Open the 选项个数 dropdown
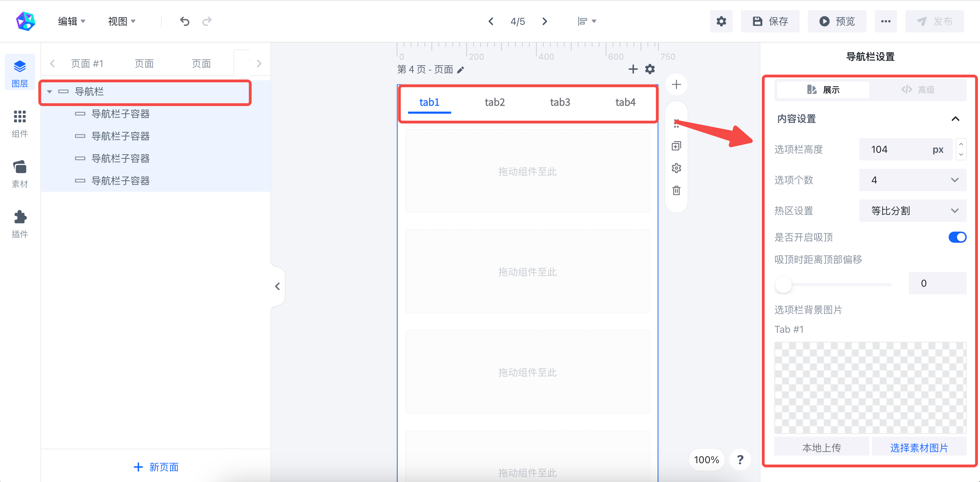Viewport: 980px width, 482px height. (912, 180)
